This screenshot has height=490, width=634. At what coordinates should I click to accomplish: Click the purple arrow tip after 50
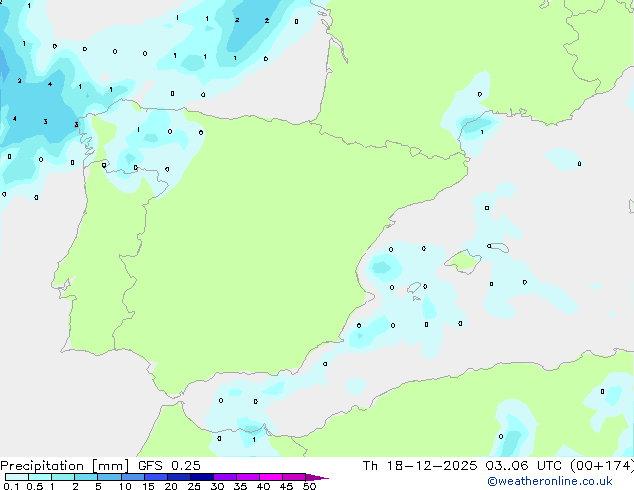(x=317, y=477)
